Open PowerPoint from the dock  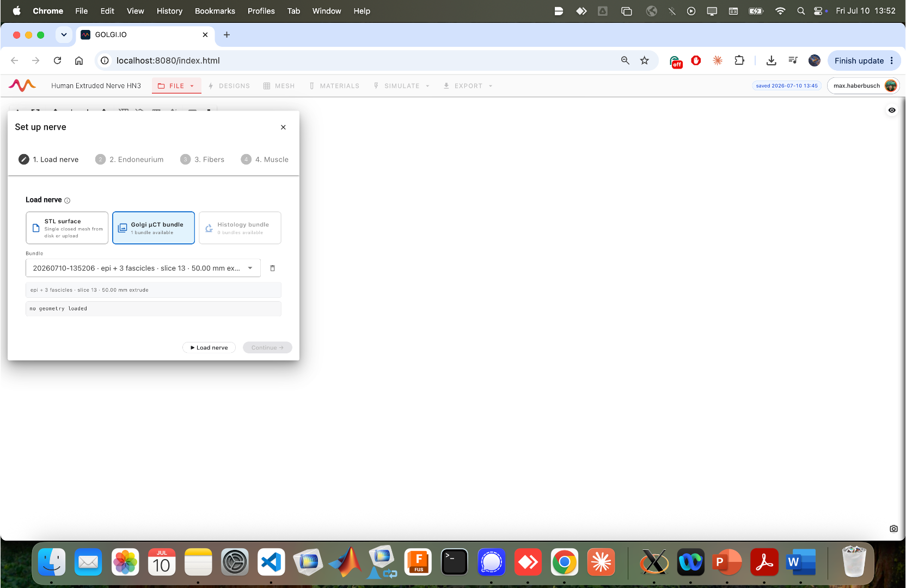[x=728, y=562]
